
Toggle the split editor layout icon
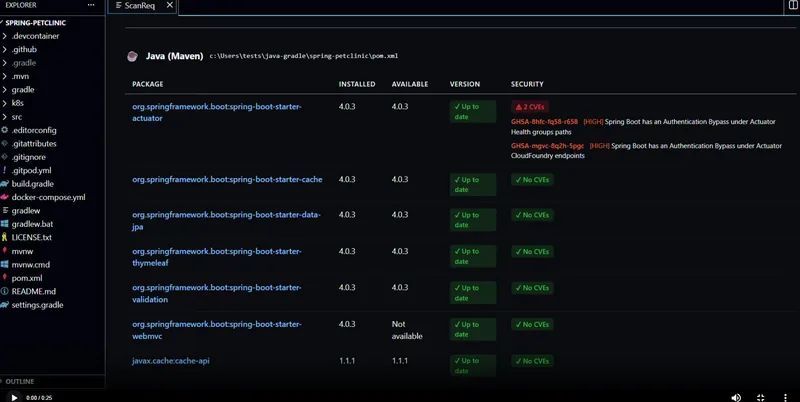click(x=793, y=5)
